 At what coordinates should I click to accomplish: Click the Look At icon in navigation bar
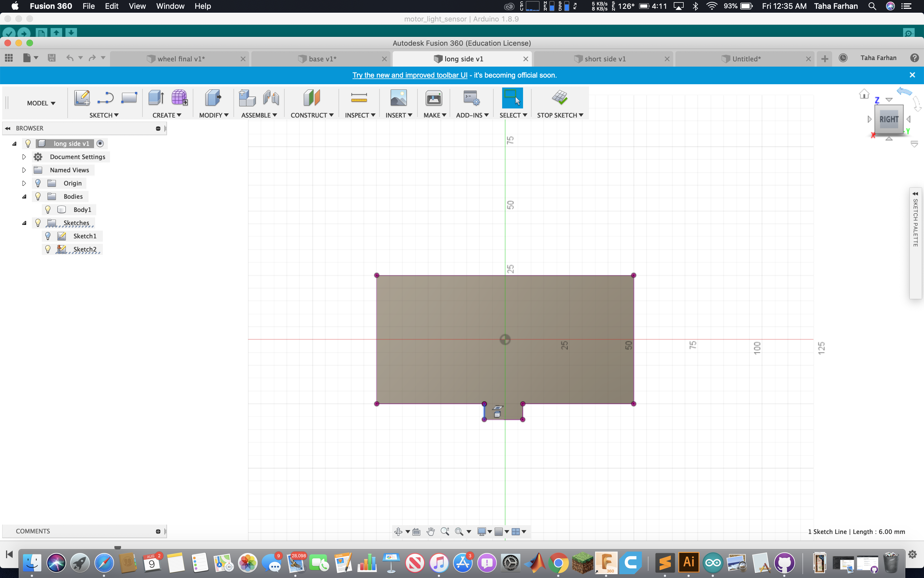pos(417,531)
